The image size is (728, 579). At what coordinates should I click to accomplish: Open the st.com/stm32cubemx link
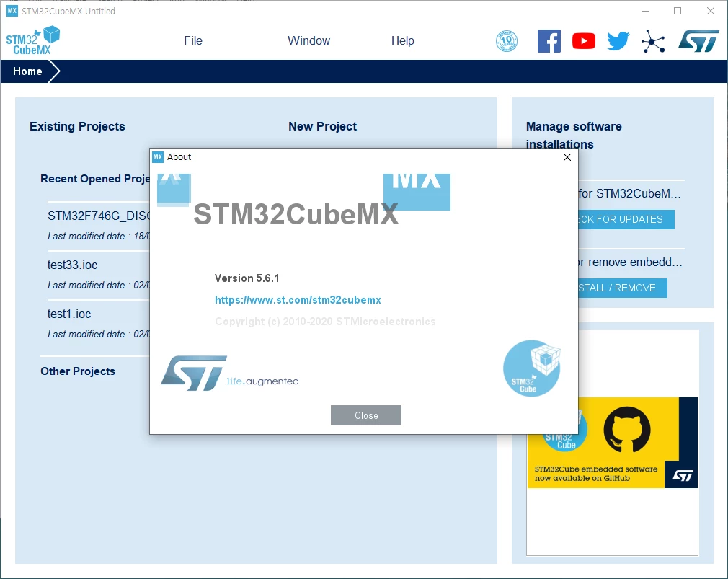298,300
